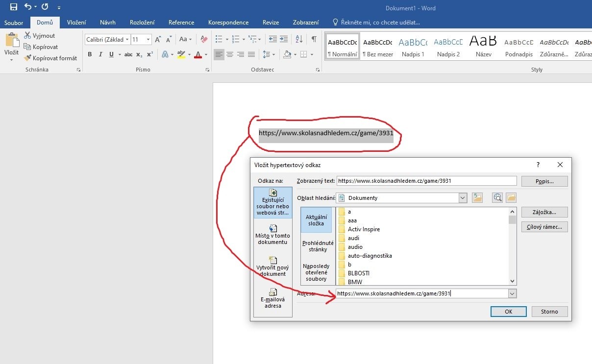Viewport: 592px width, 364px height.
Task: Apply bullet list formatting
Action: click(x=219, y=39)
